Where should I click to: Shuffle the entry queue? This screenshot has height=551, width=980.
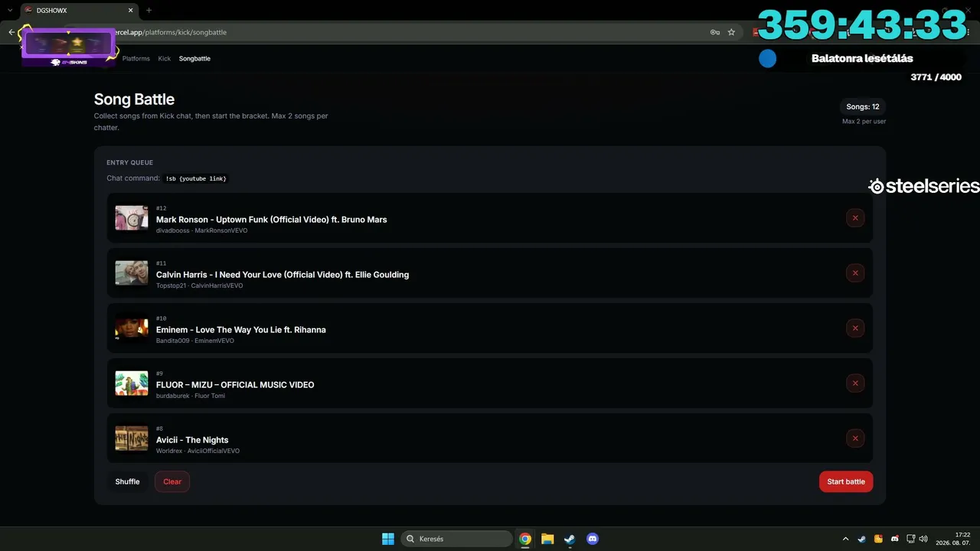[x=127, y=481]
